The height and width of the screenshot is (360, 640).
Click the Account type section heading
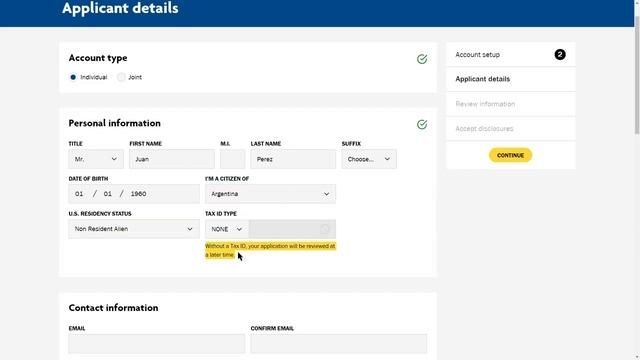click(98, 58)
